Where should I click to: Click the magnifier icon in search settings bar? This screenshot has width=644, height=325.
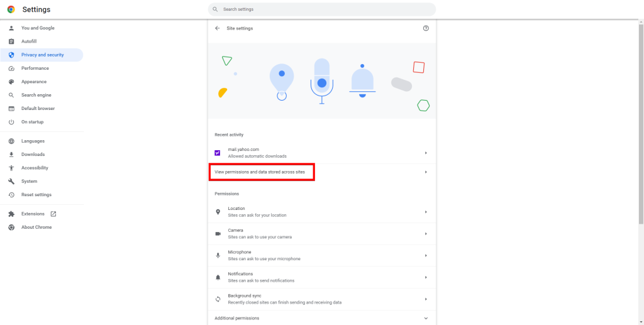tap(215, 9)
